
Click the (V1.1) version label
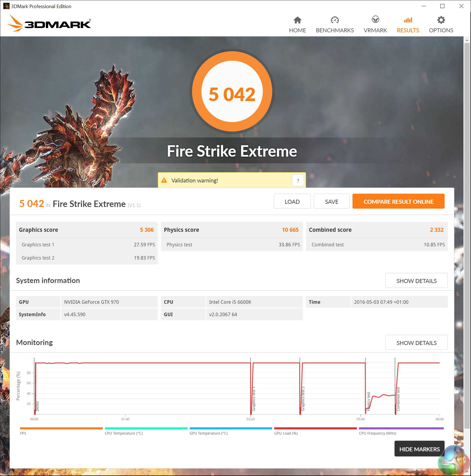pos(134,205)
